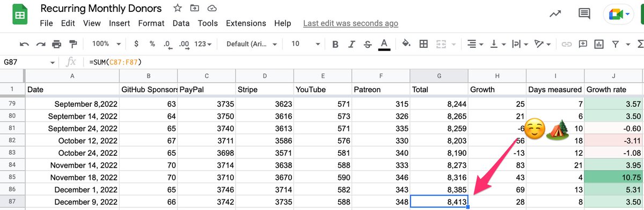Open the View menu
This screenshot has height=210, width=644.
tap(92, 23)
